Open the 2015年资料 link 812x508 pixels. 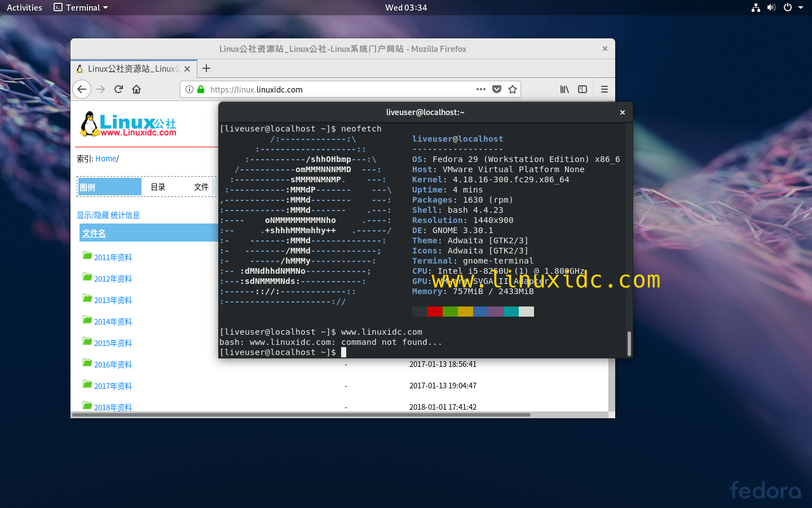pos(113,343)
